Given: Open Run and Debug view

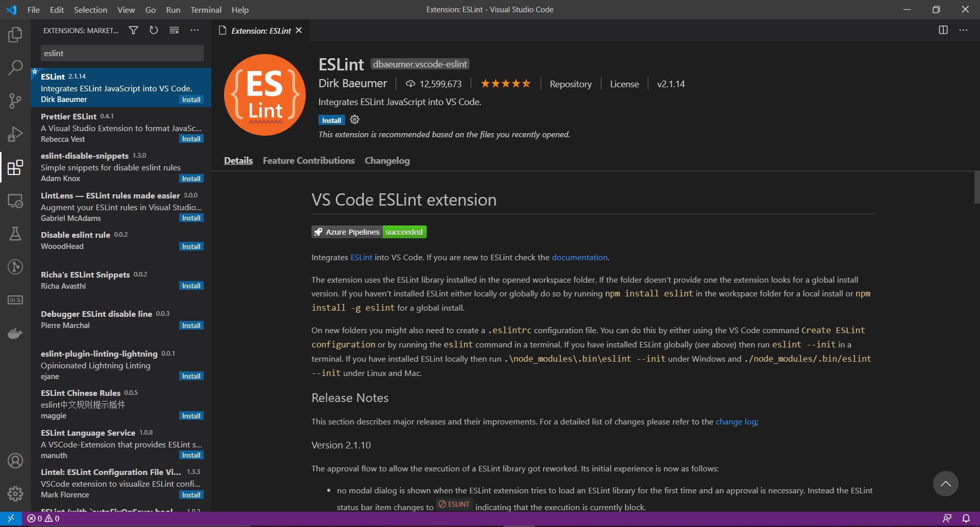Looking at the screenshot, I should (x=15, y=134).
